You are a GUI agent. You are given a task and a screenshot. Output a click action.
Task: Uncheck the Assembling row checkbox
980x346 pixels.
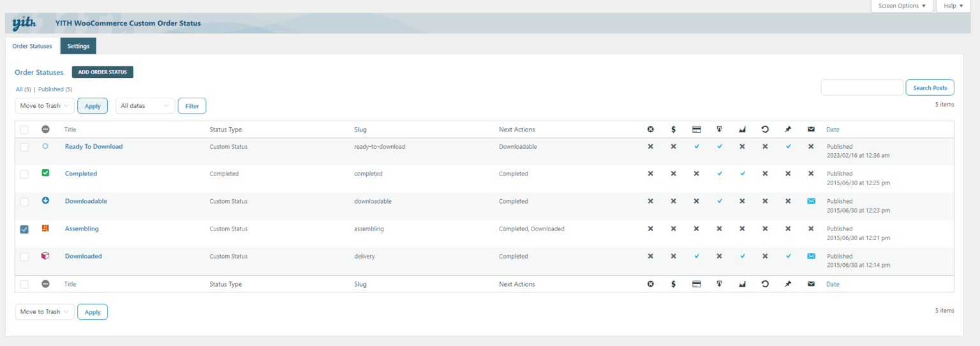pos(24,229)
